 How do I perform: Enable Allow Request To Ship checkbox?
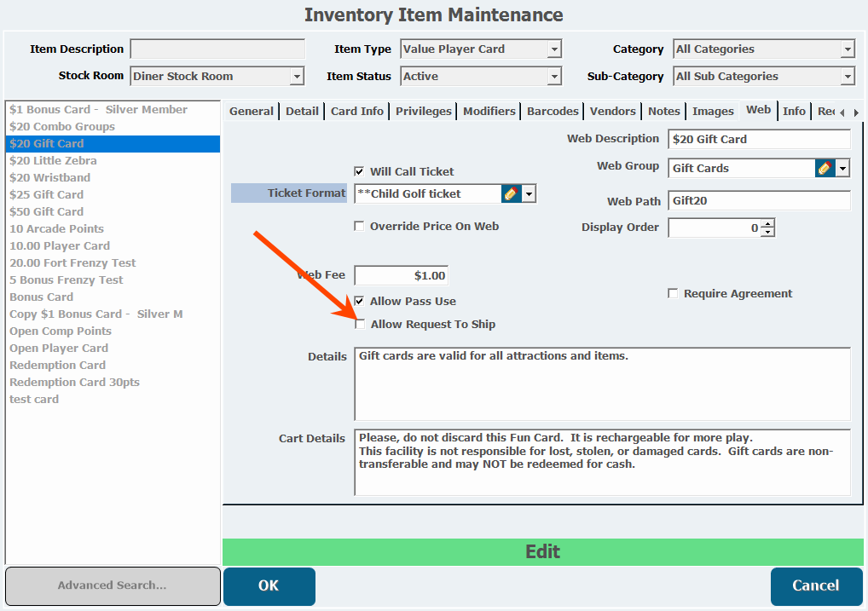360,324
